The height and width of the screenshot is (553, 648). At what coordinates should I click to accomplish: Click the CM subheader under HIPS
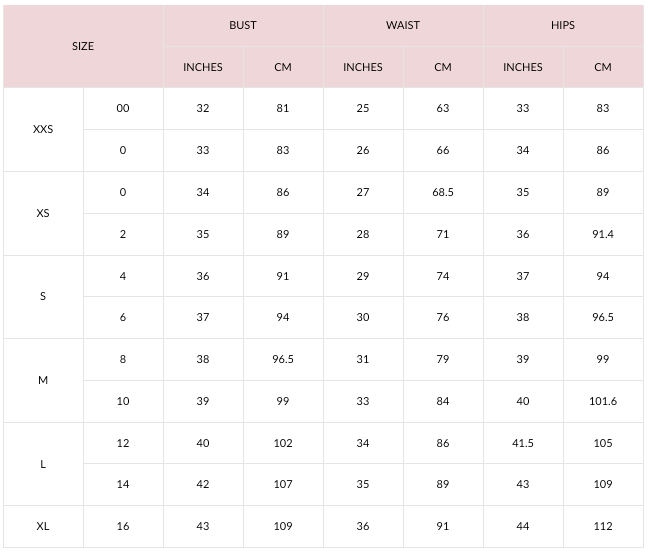pyautogui.click(x=603, y=67)
